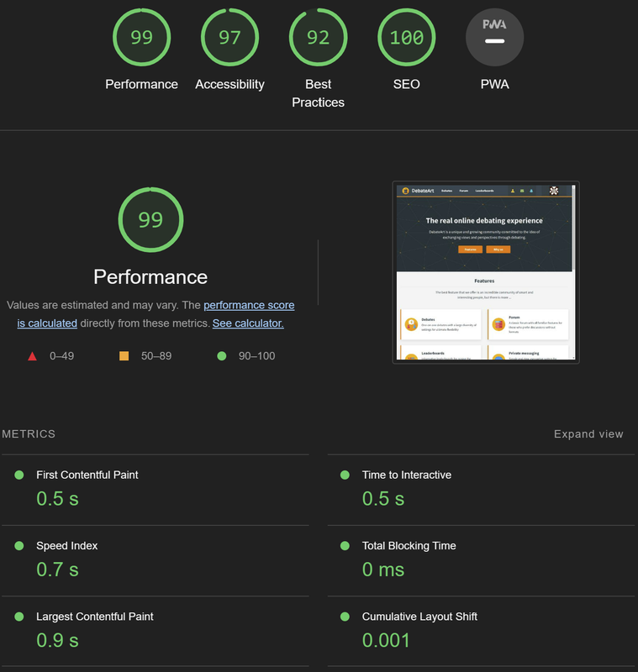Click the First Contentful Paint metric title
This screenshot has height=672, width=638.
click(x=87, y=475)
